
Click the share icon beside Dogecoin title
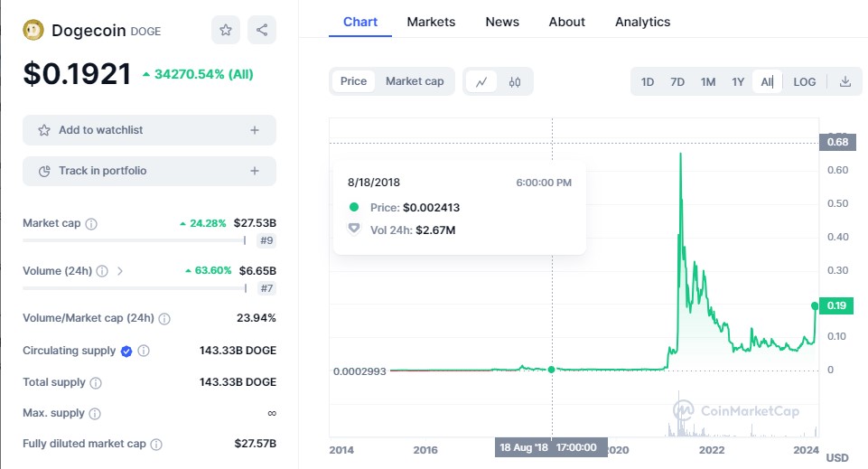tap(262, 30)
